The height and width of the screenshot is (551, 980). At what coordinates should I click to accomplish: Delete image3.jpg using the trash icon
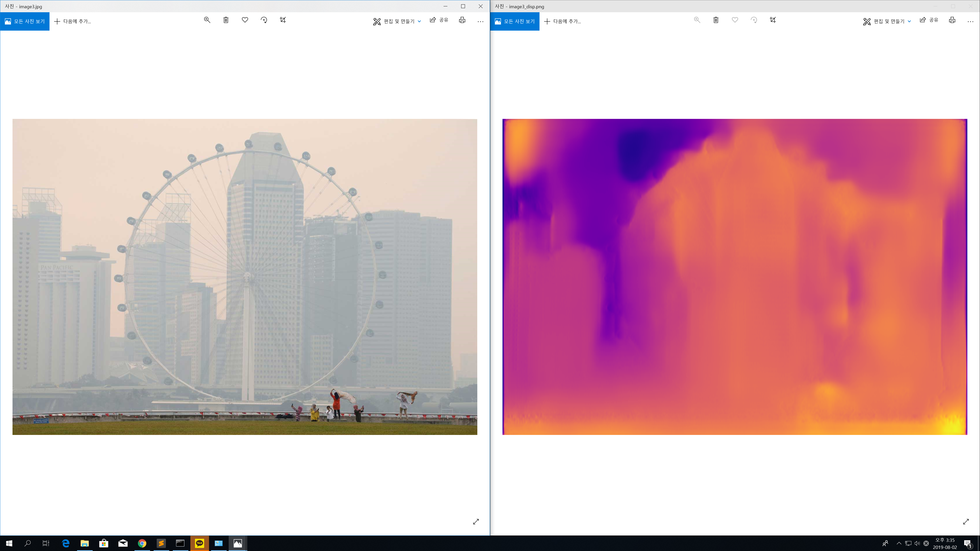226,20
